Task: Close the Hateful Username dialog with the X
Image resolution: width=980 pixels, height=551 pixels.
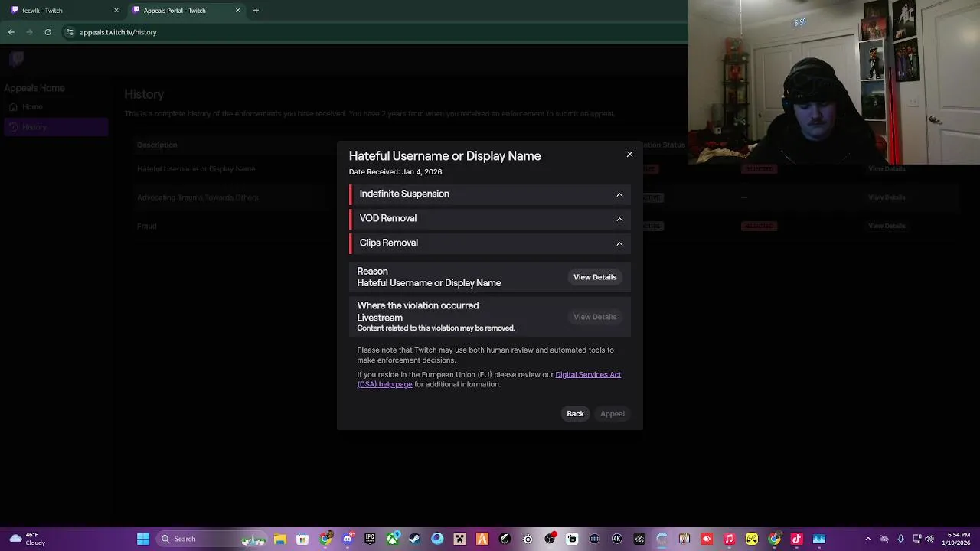Action: pyautogui.click(x=629, y=154)
